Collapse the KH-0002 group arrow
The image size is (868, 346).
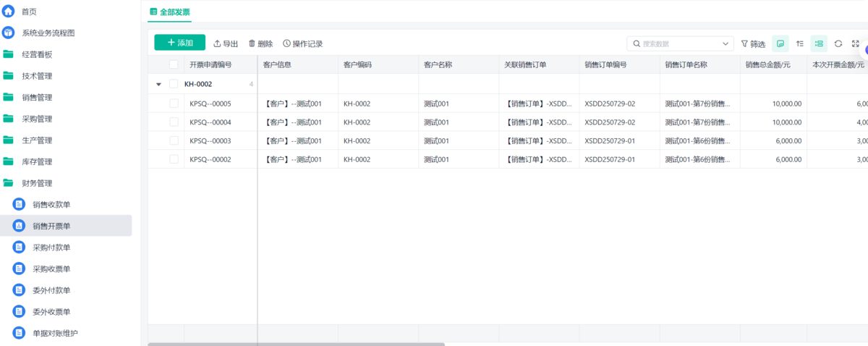(x=158, y=84)
